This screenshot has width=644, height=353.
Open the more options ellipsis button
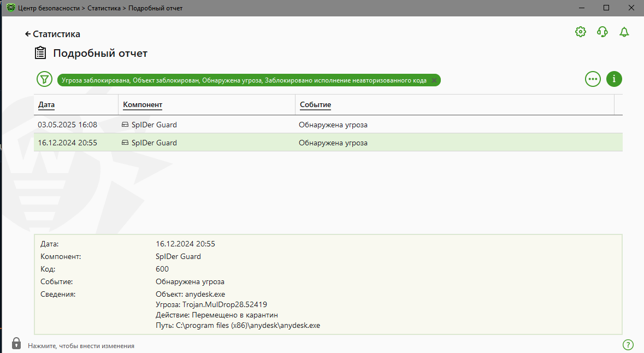coord(593,79)
